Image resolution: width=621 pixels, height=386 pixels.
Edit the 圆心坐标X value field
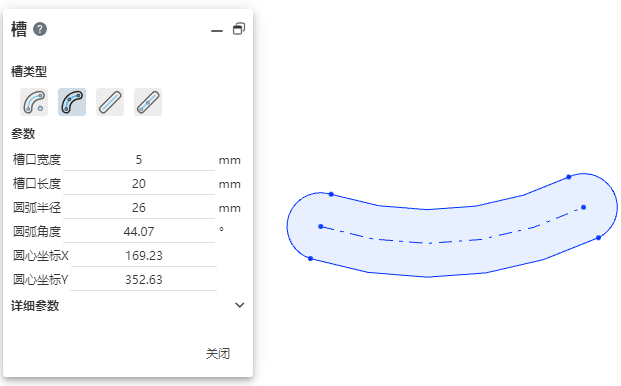click(143, 256)
